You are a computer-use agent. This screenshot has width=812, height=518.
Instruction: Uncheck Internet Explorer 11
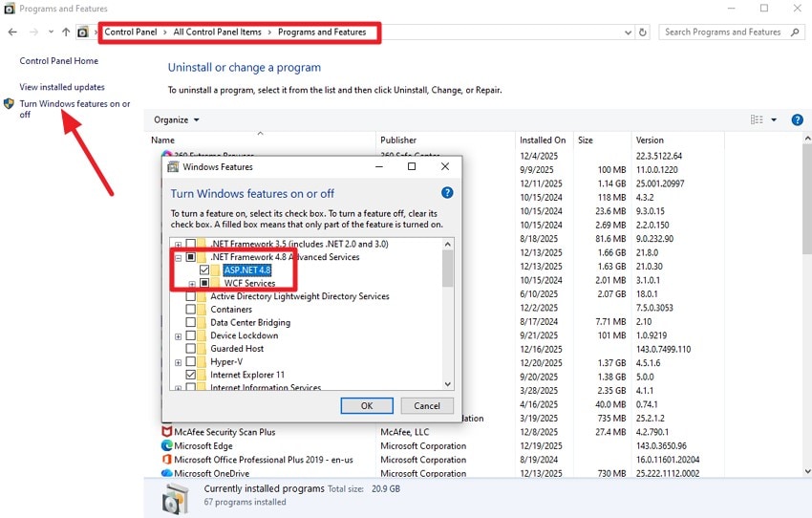tap(190, 375)
